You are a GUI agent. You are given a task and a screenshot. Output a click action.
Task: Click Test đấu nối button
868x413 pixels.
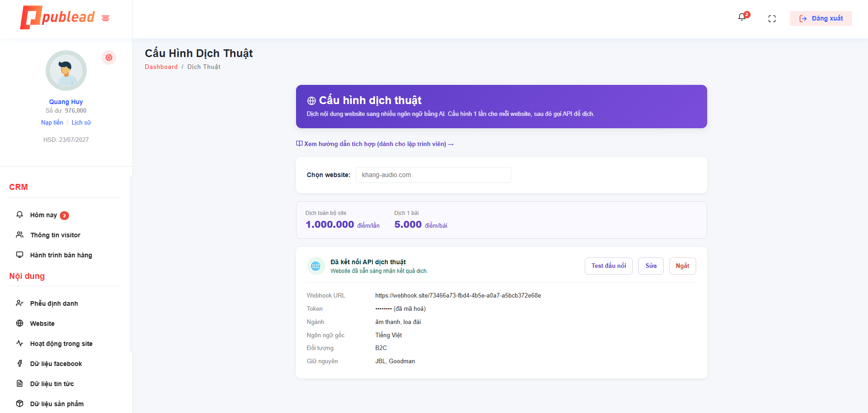tap(609, 266)
